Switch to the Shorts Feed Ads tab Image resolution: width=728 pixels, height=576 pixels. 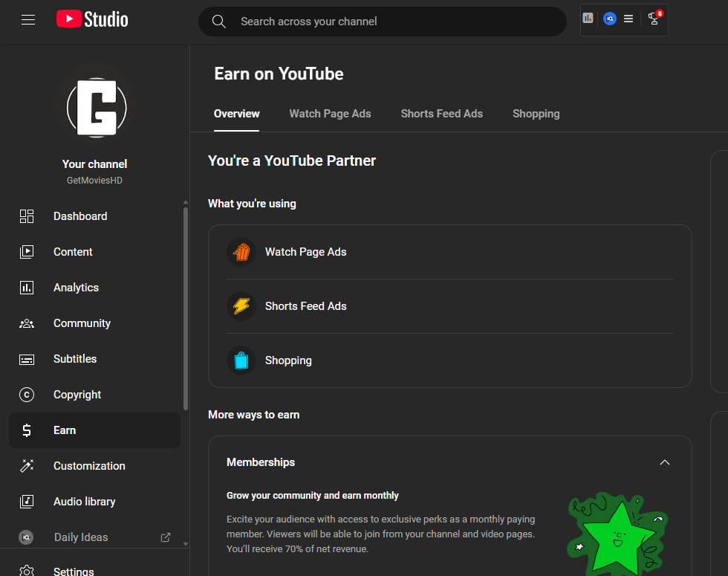441,114
